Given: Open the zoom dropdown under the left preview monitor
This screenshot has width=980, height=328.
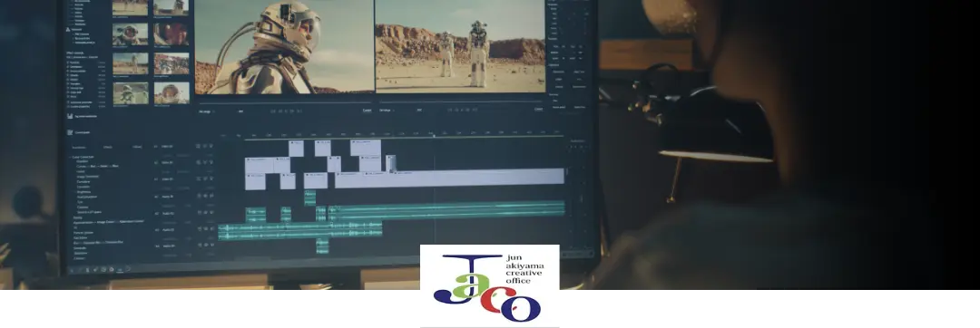Looking at the screenshot, I should [x=206, y=111].
